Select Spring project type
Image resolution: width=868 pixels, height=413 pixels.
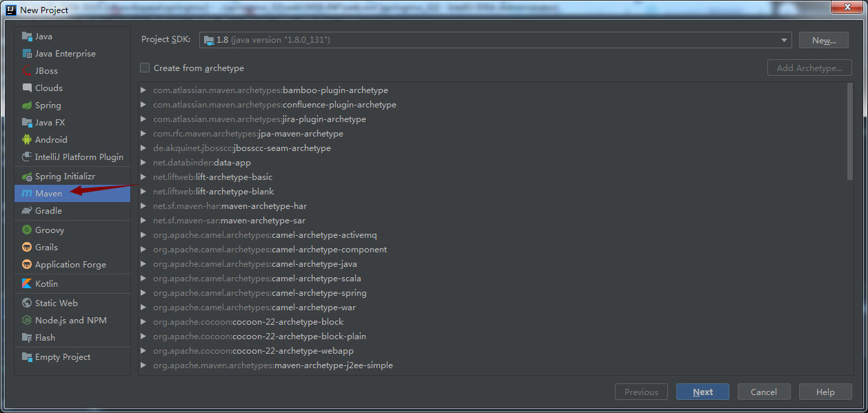click(72, 105)
